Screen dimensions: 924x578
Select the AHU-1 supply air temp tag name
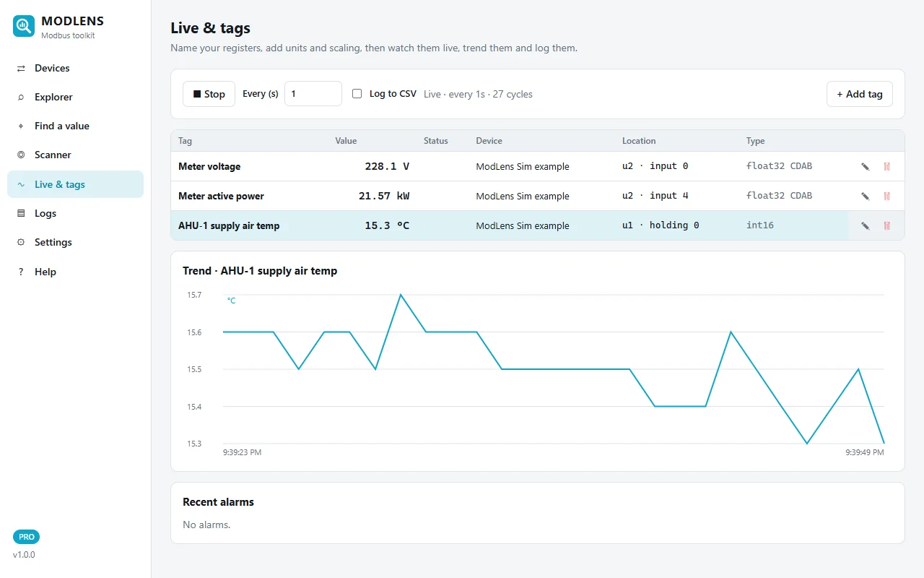click(229, 225)
